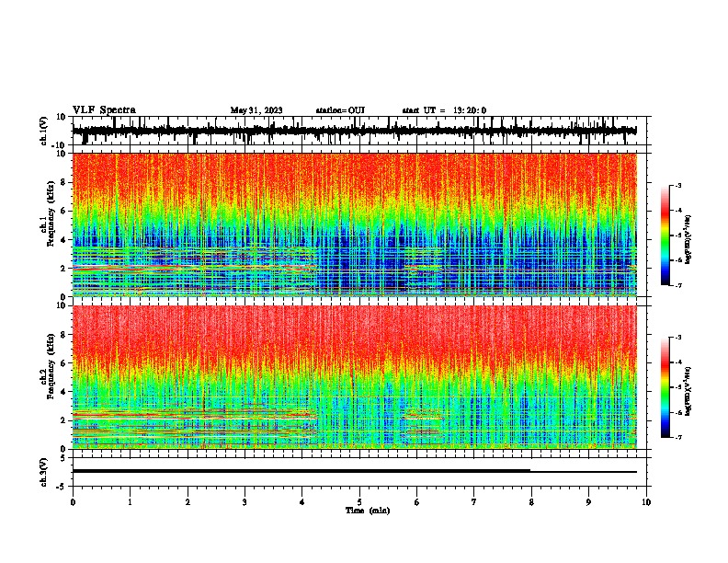Image resolution: width=728 pixels, height=563 pixels.
Task: Click the "VLF Spectra" plot title
Action: (104, 110)
